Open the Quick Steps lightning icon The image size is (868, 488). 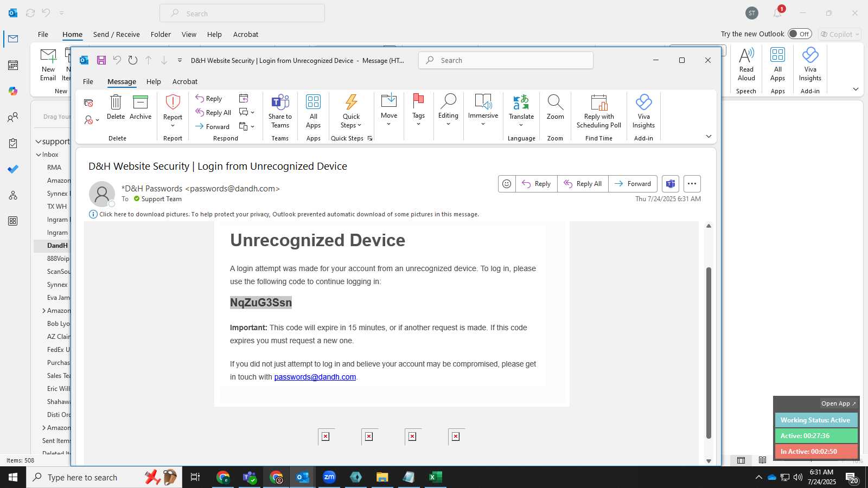352,111
